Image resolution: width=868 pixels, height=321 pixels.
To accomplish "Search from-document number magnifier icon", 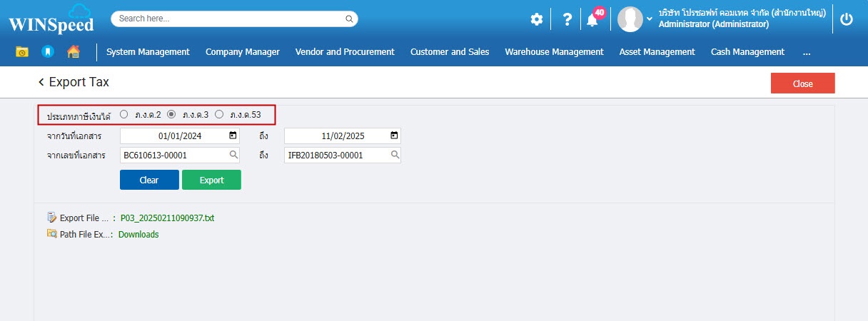I will (233, 155).
